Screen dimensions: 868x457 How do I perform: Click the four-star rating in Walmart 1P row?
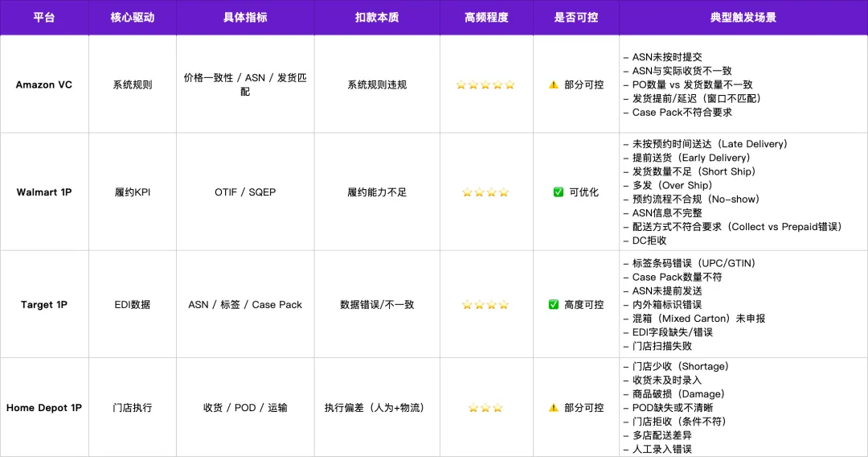(x=485, y=192)
